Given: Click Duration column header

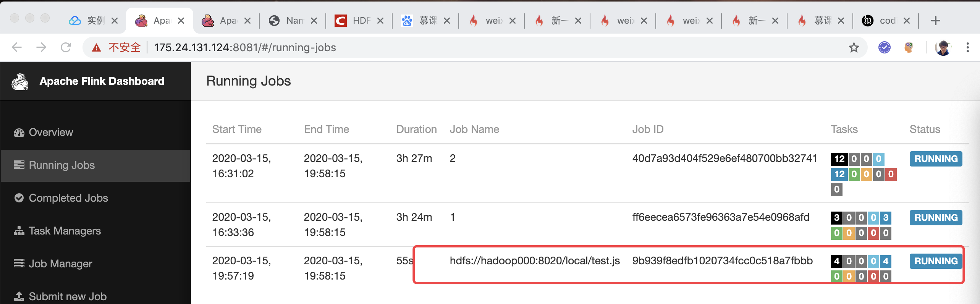Looking at the screenshot, I should 416,129.
